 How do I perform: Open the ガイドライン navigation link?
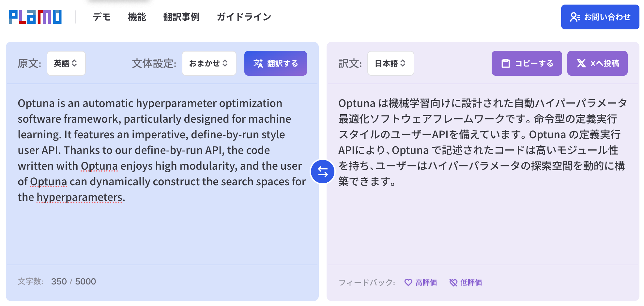click(244, 17)
